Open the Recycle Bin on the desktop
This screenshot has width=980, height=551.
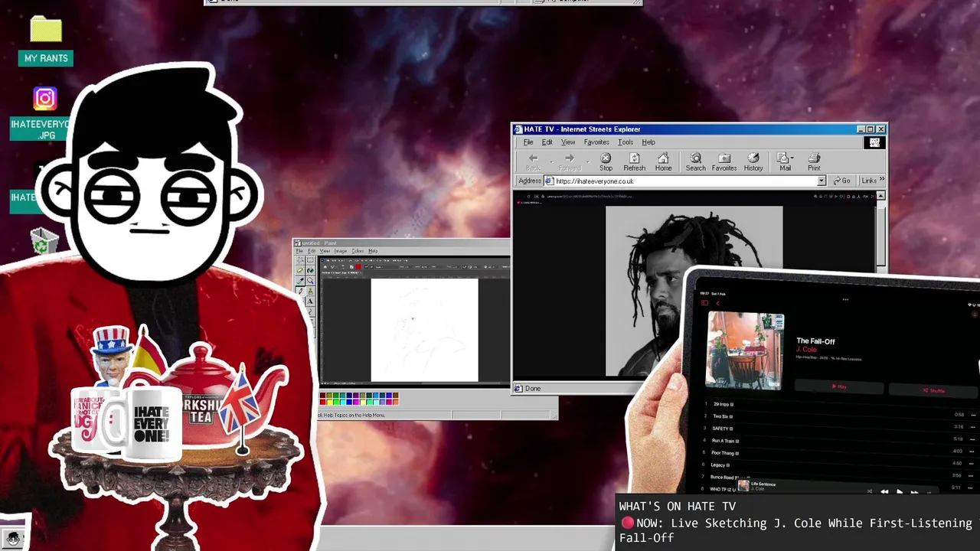(x=44, y=242)
